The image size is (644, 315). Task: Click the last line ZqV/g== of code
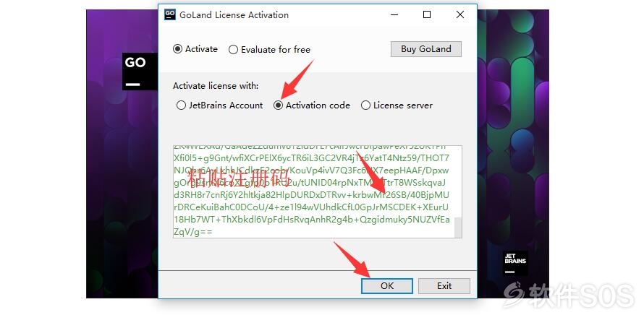tap(193, 232)
